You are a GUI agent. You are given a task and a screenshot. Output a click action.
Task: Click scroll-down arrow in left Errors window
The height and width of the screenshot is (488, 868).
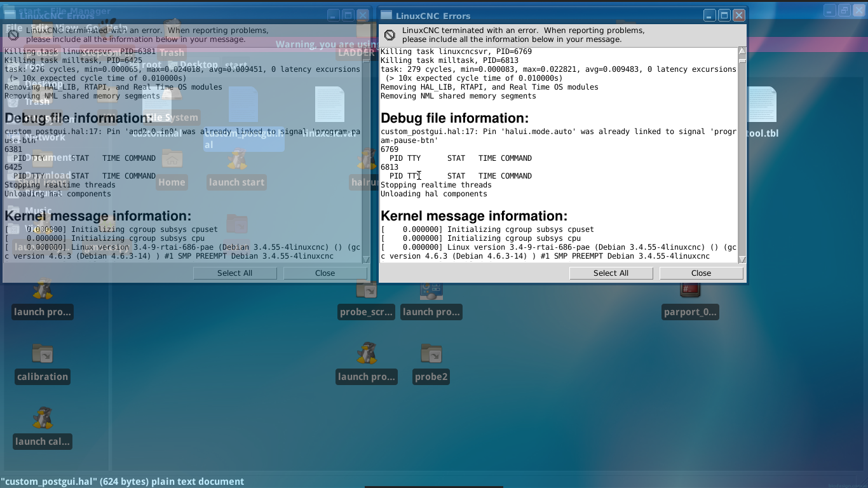point(366,259)
